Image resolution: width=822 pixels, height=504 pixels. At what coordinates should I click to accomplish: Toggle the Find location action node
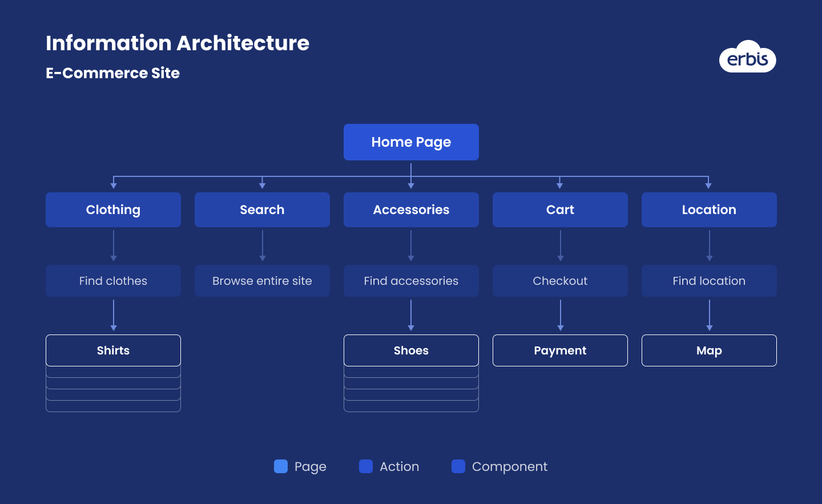709,281
